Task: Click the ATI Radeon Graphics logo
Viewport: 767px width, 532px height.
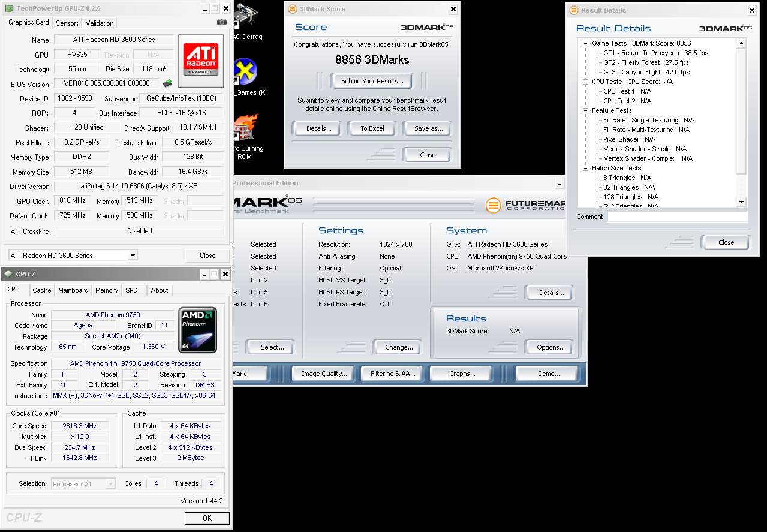Action: pos(201,59)
